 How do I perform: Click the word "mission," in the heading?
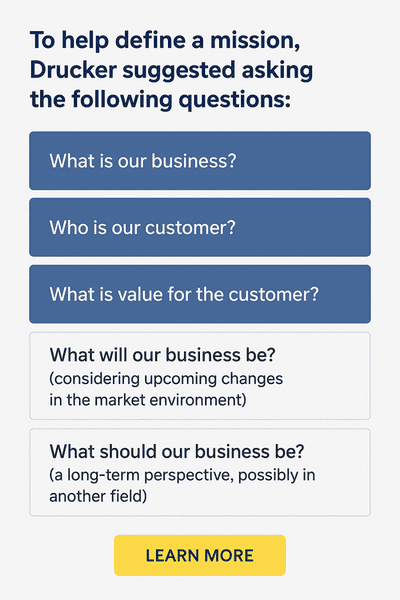point(255,41)
